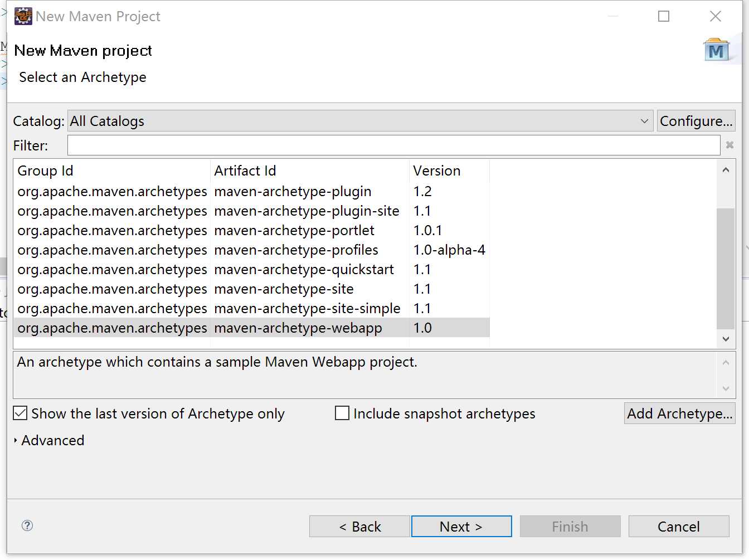Maximize the New Maven Project window

point(664,16)
